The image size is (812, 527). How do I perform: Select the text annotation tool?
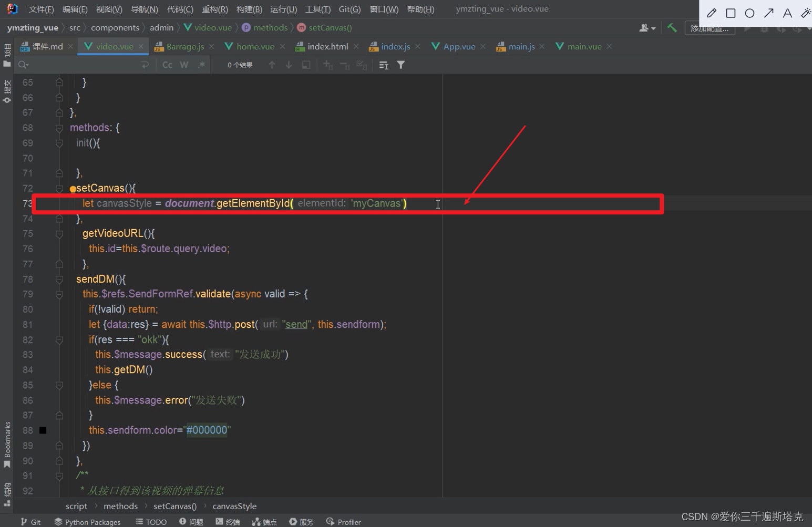787,13
